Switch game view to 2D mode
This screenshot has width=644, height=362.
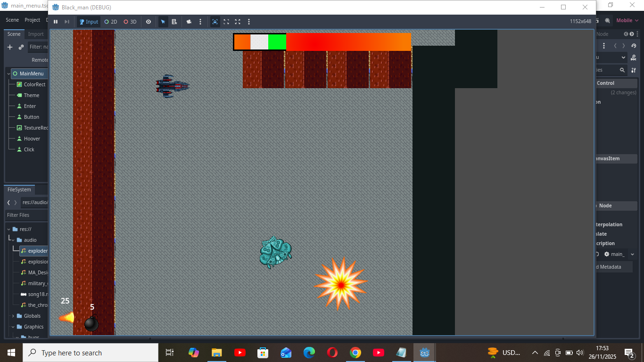coord(111,22)
